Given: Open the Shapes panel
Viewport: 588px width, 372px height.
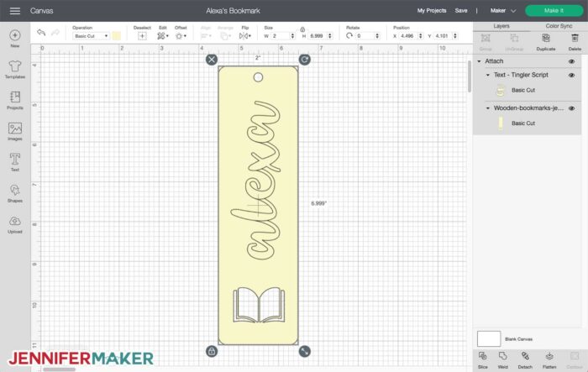Looking at the screenshot, I should [x=15, y=193].
